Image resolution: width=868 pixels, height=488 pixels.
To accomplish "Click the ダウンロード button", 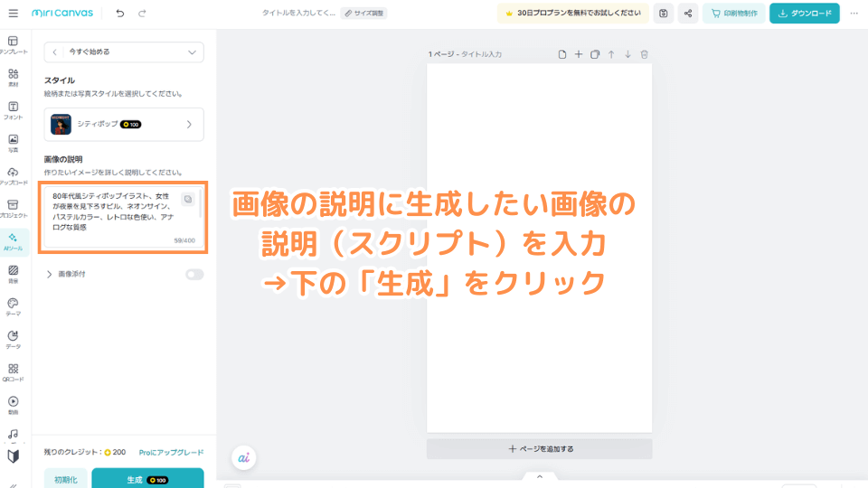I will point(804,14).
